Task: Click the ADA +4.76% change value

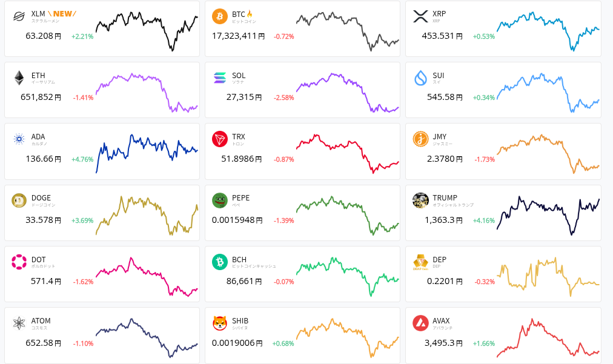Action: (82, 159)
